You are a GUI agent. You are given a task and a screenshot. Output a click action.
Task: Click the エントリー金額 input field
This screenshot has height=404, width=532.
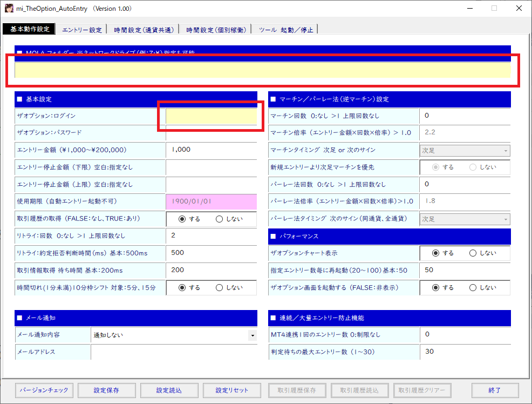coord(211,150)
